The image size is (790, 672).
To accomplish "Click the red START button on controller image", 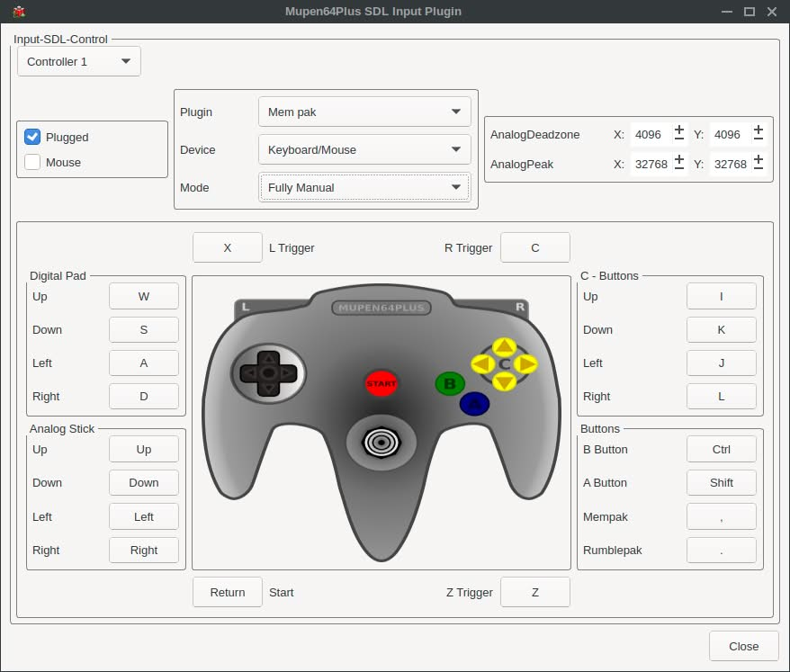I will pos(381,383).
